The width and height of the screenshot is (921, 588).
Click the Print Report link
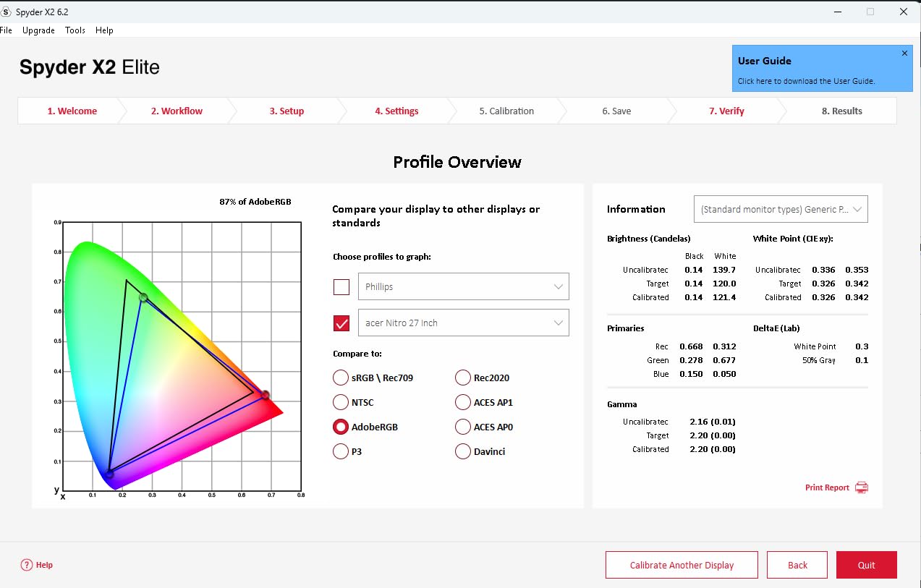coord(827,487)
